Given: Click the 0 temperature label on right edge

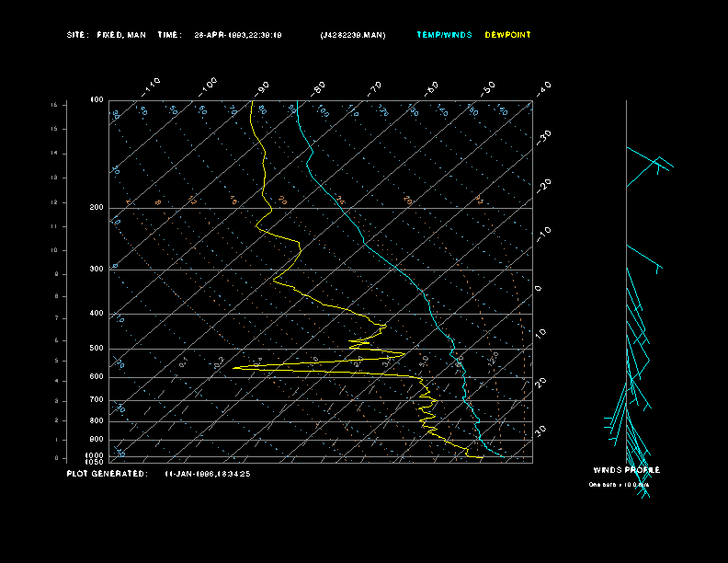Looking at the screenshot, I should (539, 288).
